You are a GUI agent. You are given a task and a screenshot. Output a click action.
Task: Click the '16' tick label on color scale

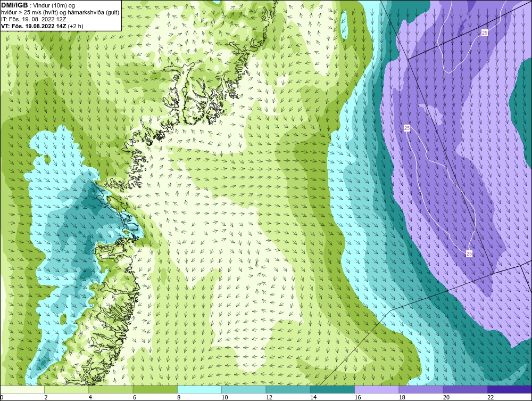[358, 398]
